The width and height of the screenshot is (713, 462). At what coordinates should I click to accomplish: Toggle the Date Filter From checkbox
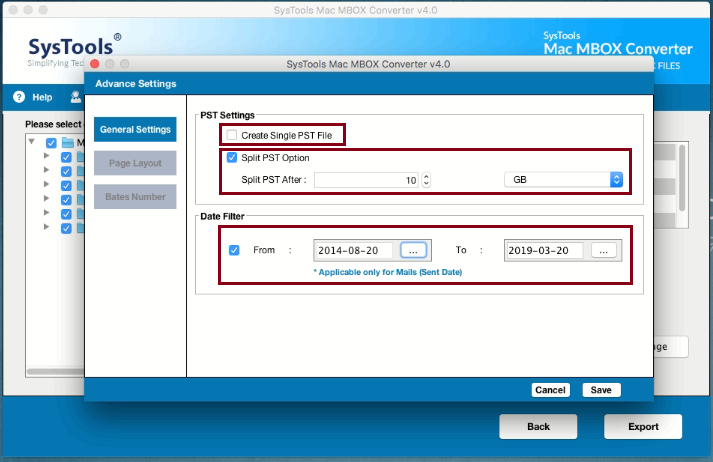(x=234, y=250)
